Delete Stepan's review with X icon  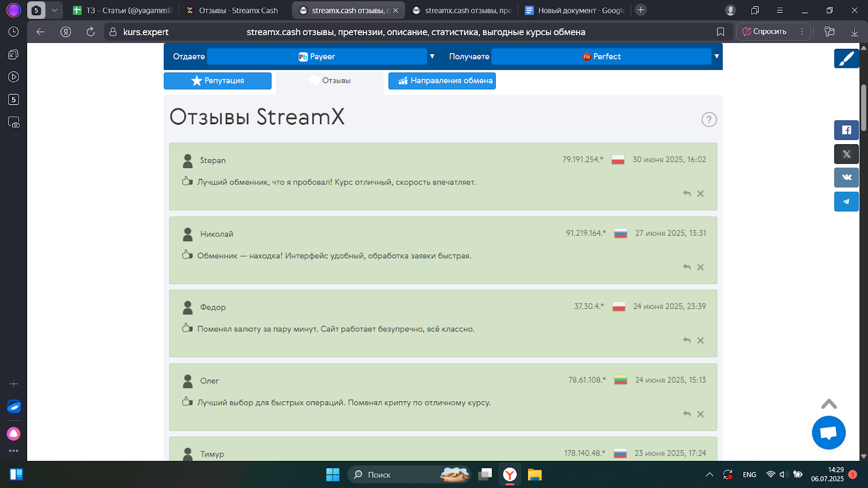[x=700, y=194]
